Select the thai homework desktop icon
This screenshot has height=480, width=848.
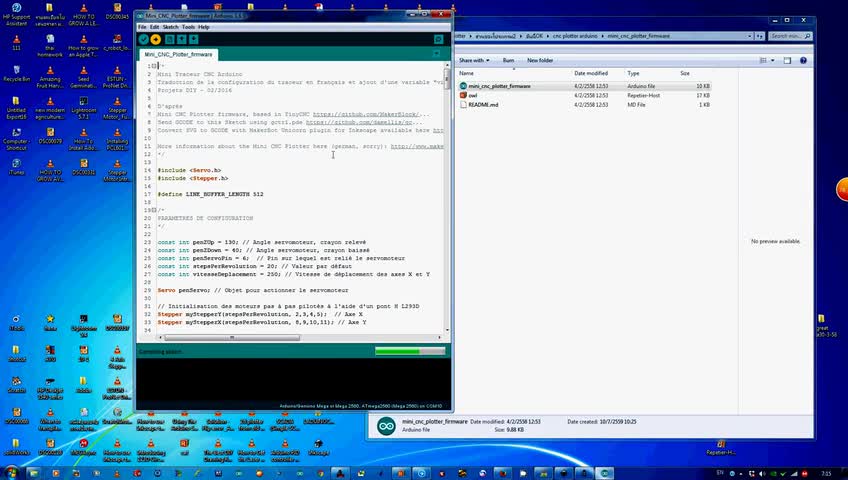[50, 46]
